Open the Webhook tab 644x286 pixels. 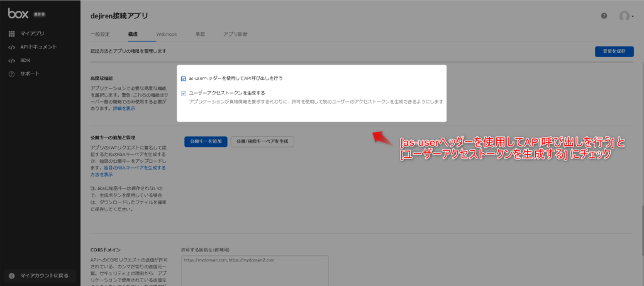point(166,35)
